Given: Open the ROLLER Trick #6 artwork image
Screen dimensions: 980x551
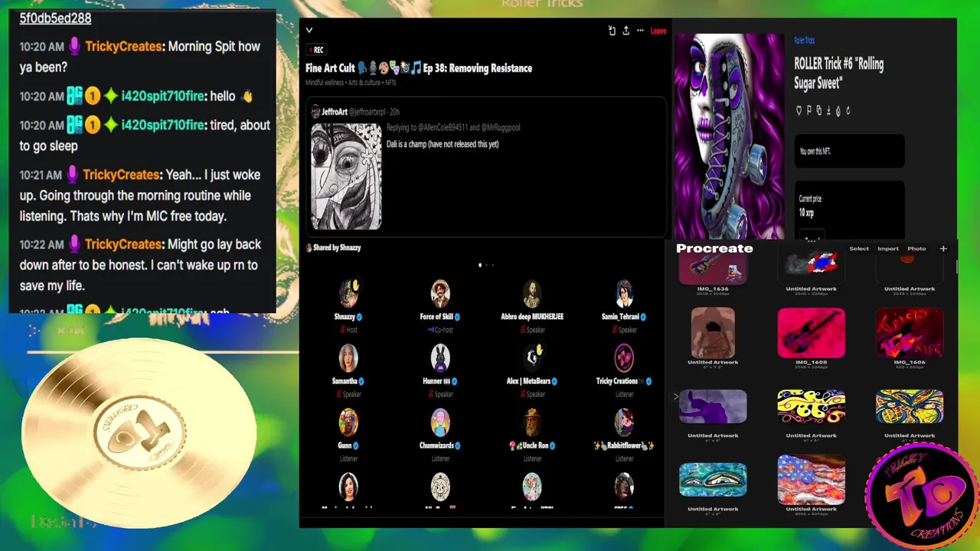Looking at the screenshot, I should tap(730, 136).
